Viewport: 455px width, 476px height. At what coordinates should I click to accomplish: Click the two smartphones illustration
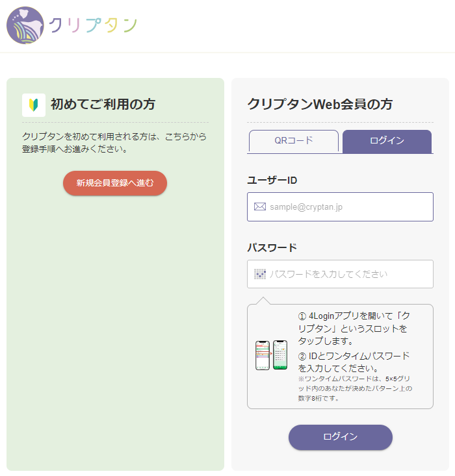click(271, 355)
